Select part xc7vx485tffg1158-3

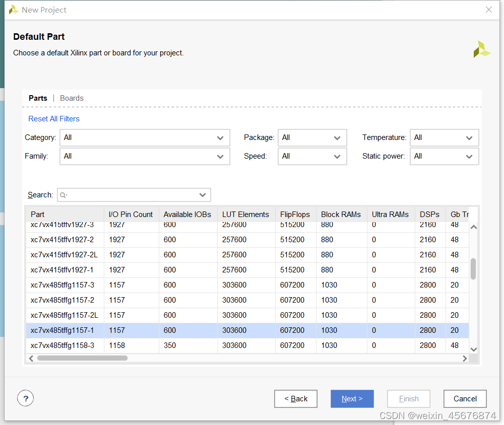(x=247, y=345)
